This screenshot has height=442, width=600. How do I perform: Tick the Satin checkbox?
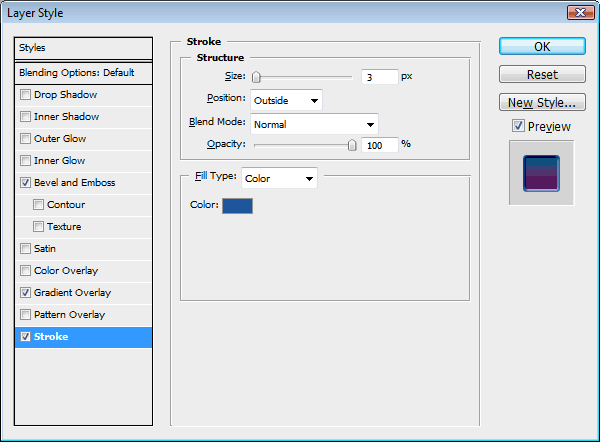coord(25,248)
